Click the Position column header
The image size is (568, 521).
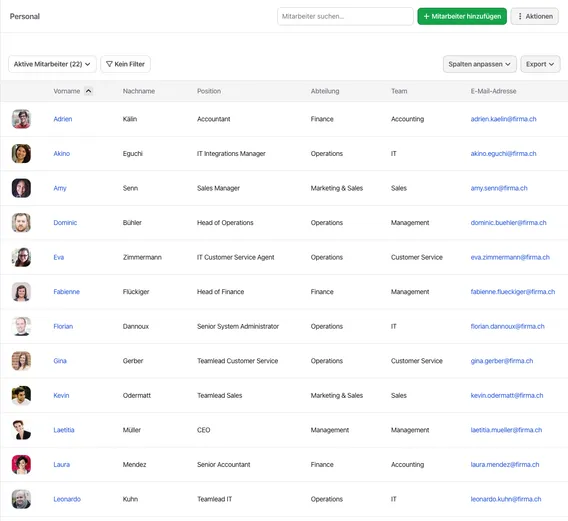[x=209, y=91]
